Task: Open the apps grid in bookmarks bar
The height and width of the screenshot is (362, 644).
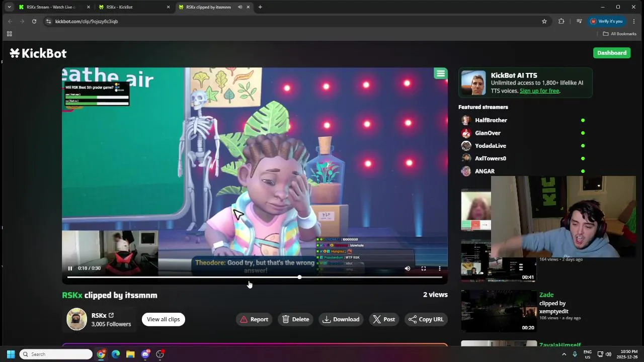Action: [x=9, y=34]
